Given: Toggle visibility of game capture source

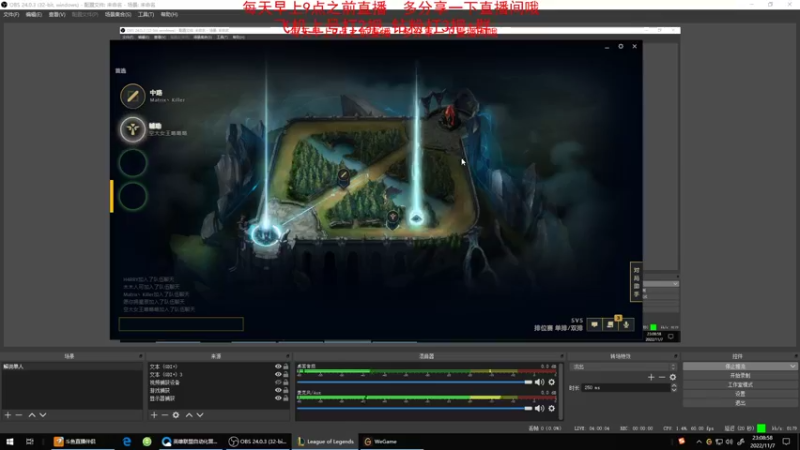Looking at the screenshot, I should 278,391.
